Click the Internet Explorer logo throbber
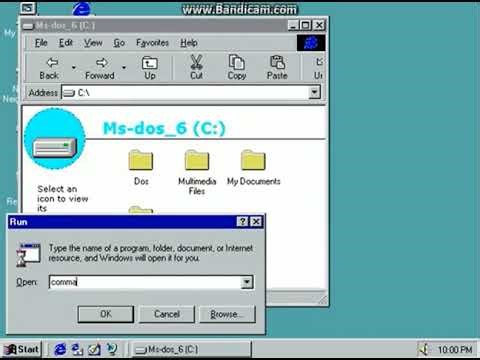 click(311, 43)
